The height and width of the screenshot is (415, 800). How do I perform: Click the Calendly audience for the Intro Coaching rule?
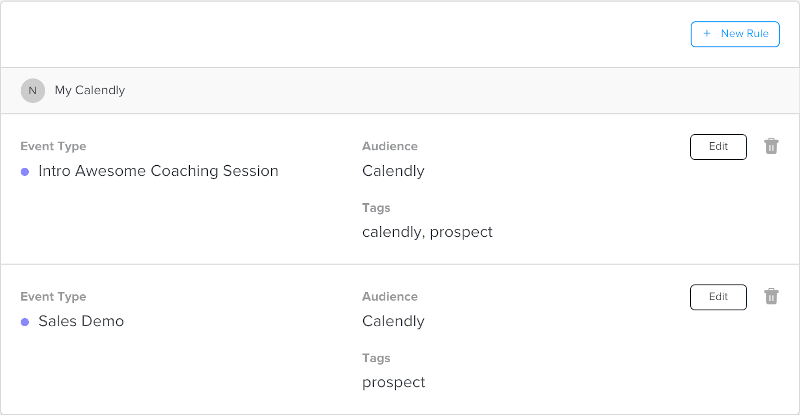pos(393,171)
